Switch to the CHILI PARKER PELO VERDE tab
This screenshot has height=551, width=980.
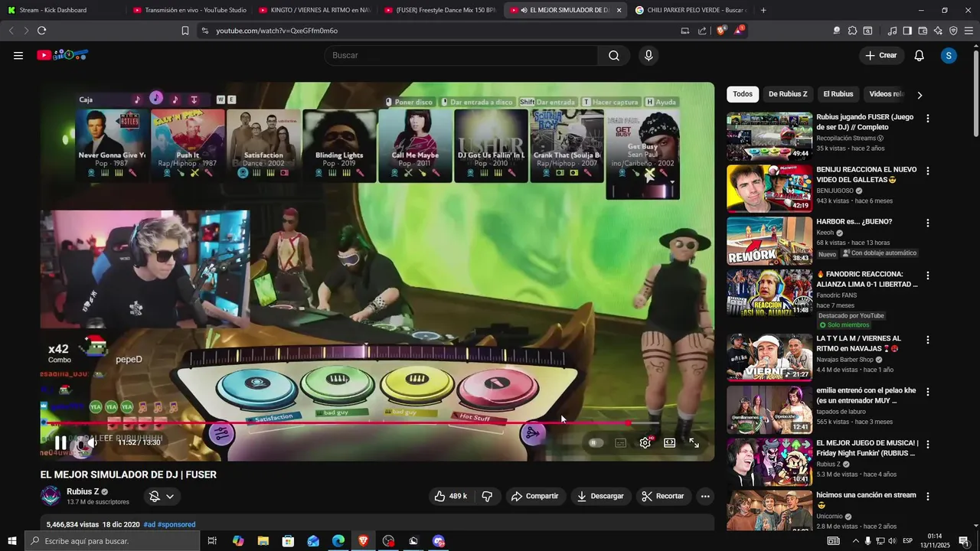pos(689,10)
